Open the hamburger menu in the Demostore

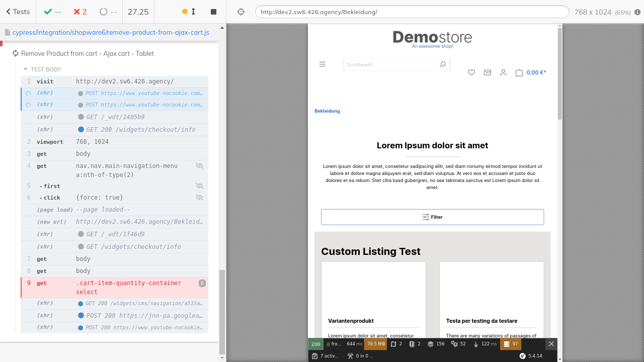coord(323,64)
